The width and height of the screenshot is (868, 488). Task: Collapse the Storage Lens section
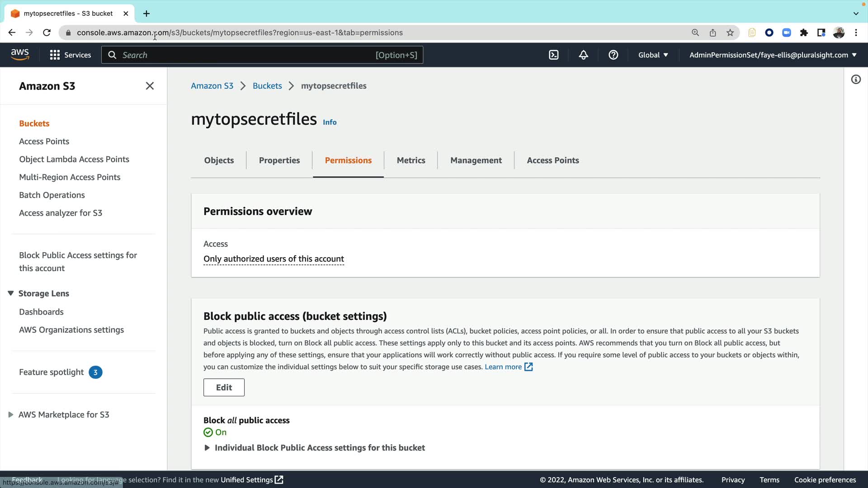(11, 293)
